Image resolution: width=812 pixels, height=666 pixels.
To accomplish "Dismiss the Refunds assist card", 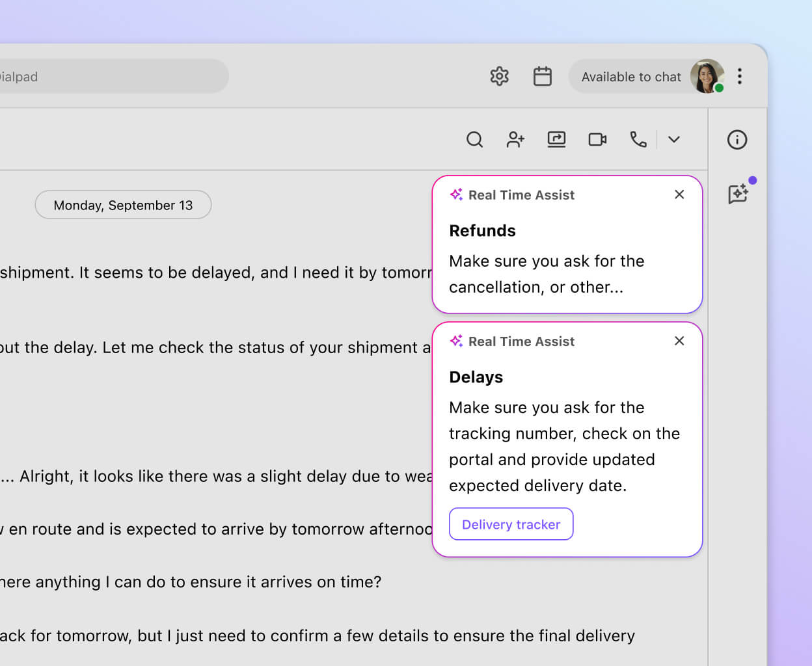I will 679,194.
